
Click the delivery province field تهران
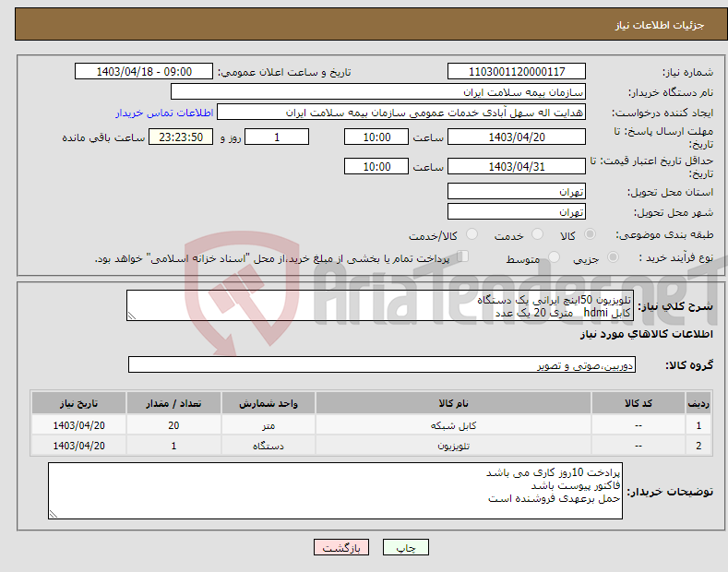[x=517, y=191]
